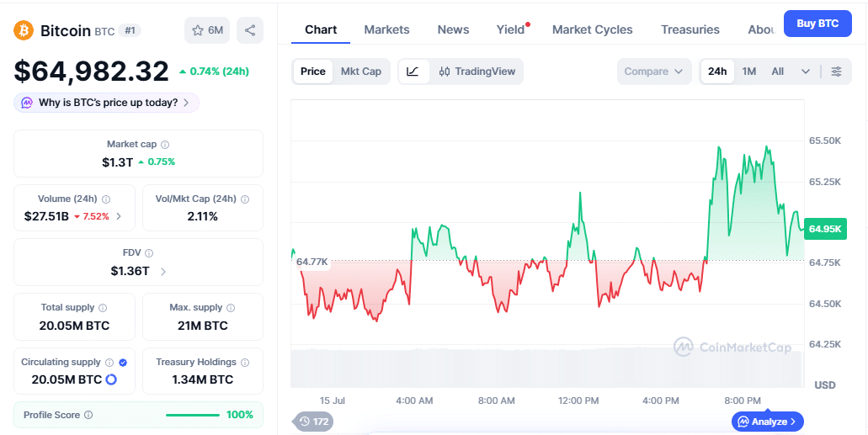Screen dimensions: 868x435
Task: Open Market cap info tooltip icon
Action: tap(165, 145)
